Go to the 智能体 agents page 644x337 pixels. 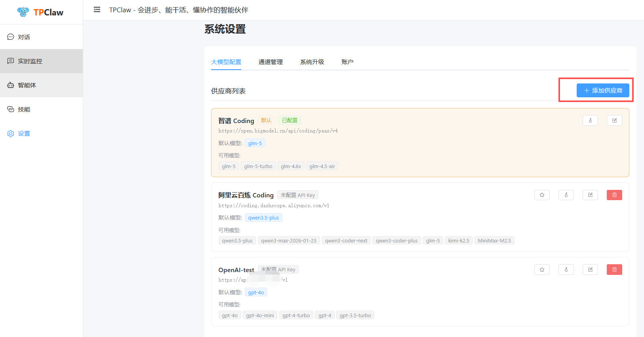coord(41,85)
